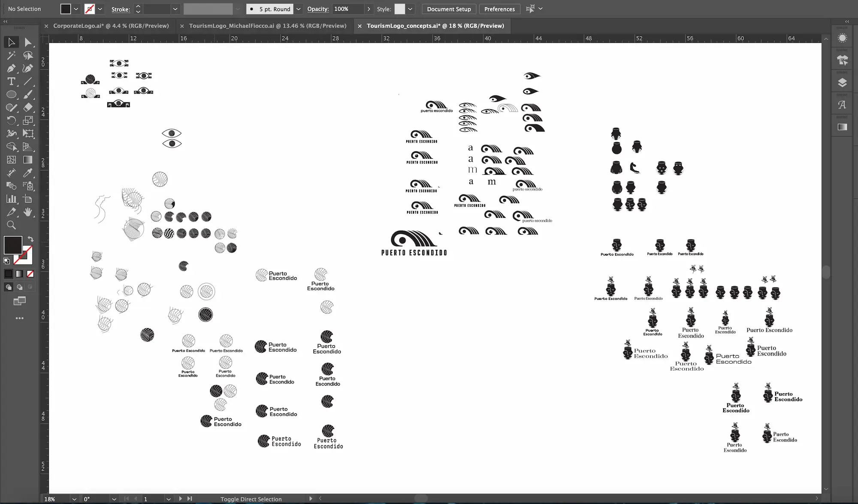858x504 pixels.
Task: Change the screen mode
Action: (19, 301)
